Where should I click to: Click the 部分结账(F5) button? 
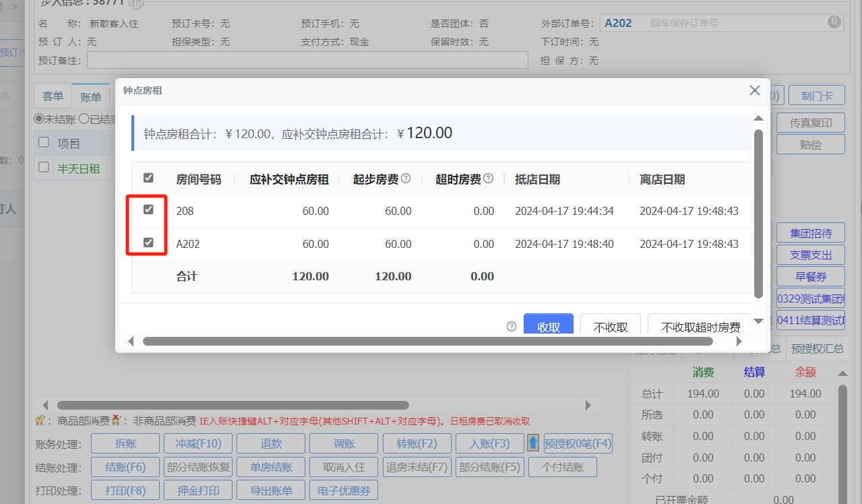pos(489,467)
